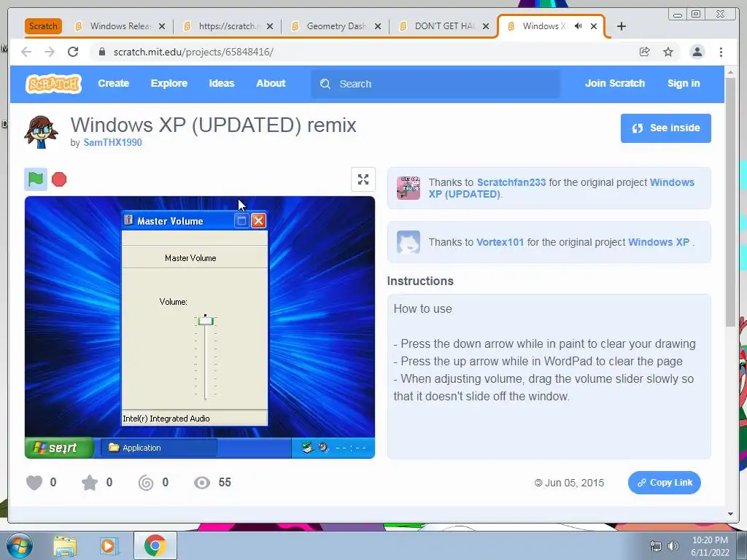Click the network tray icon in XP project
The height and width of the screenshot is (560, 747).
point(309,448)
